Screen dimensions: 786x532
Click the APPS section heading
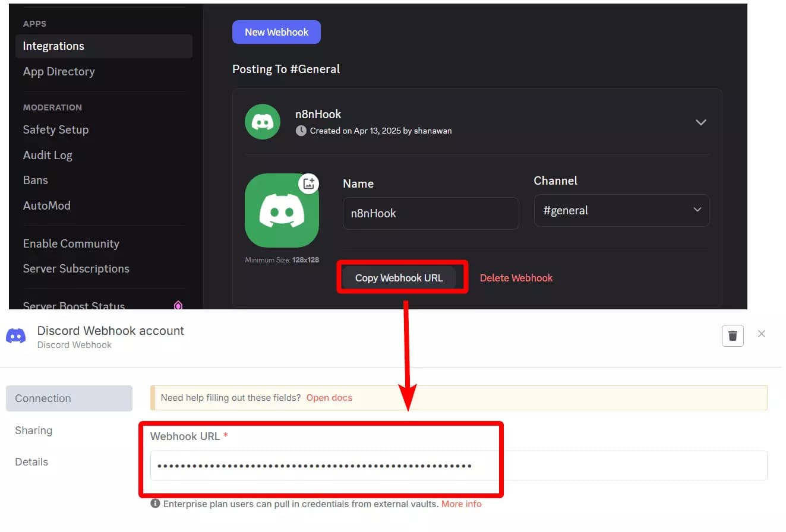point(34,24)
